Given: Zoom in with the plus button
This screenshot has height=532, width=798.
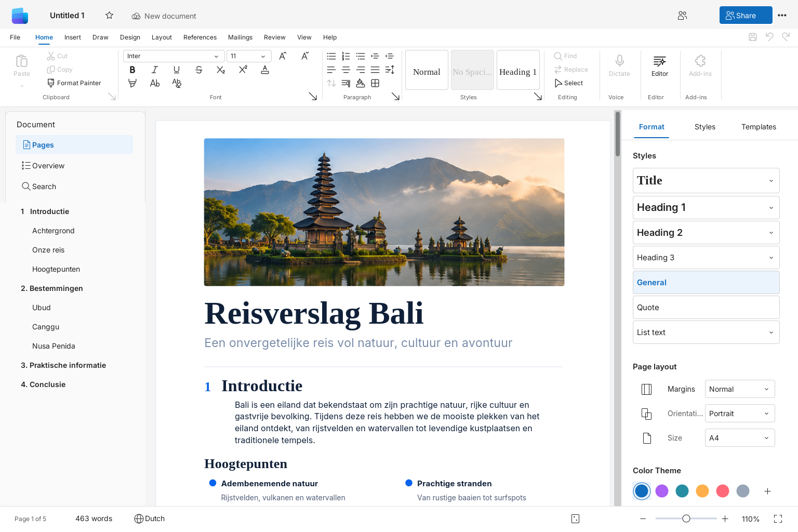Looking at the screenshot, I should tap(725, 518).
